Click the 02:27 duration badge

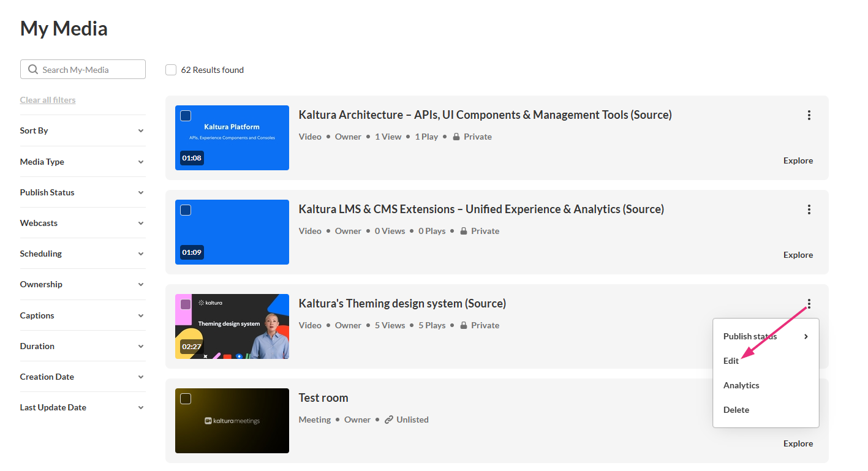tap(192, 347)
